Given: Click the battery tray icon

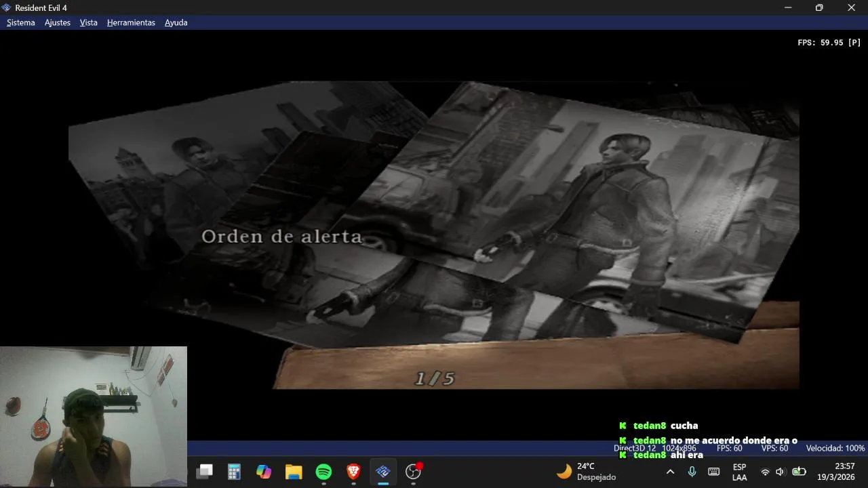Looking at the screenshot, I should pyautogui.click(x=799, y=472).
